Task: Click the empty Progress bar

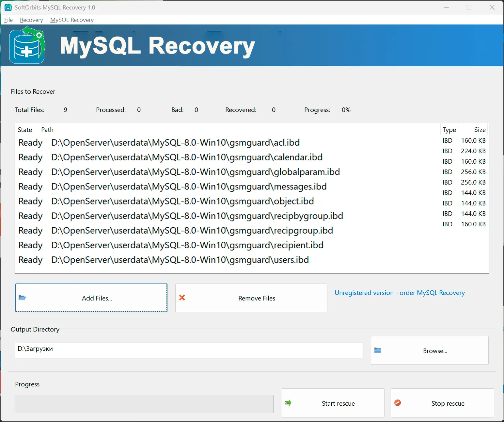Action: [x=144, y=404]
